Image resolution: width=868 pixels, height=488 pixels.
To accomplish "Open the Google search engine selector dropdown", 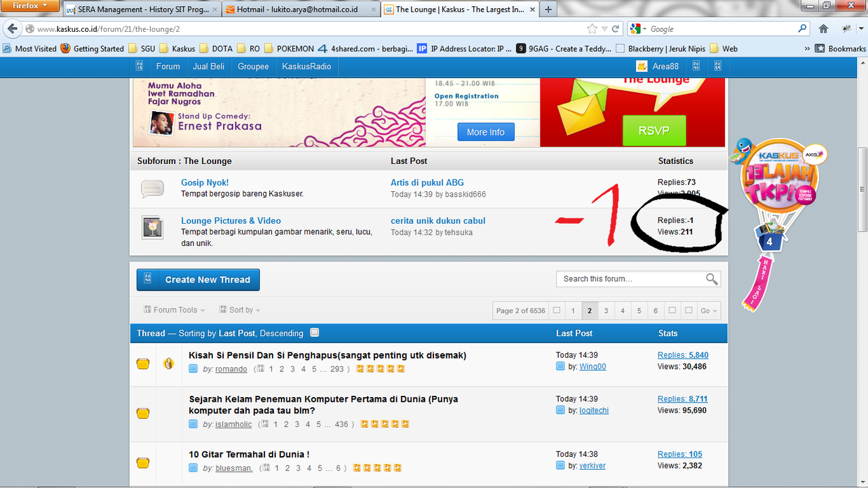I will coord(637,29).
